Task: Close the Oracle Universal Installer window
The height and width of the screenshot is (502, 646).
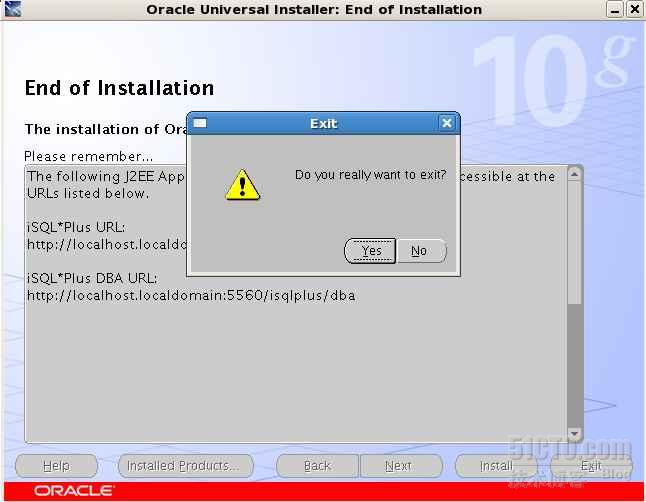Action: pos(635,9)
